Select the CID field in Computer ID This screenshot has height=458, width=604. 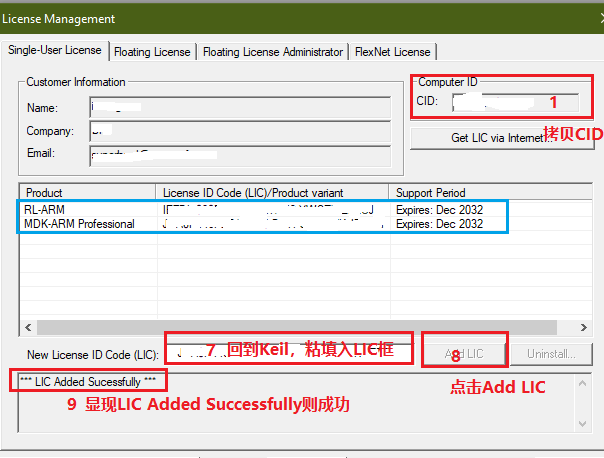tap(515, 102)
